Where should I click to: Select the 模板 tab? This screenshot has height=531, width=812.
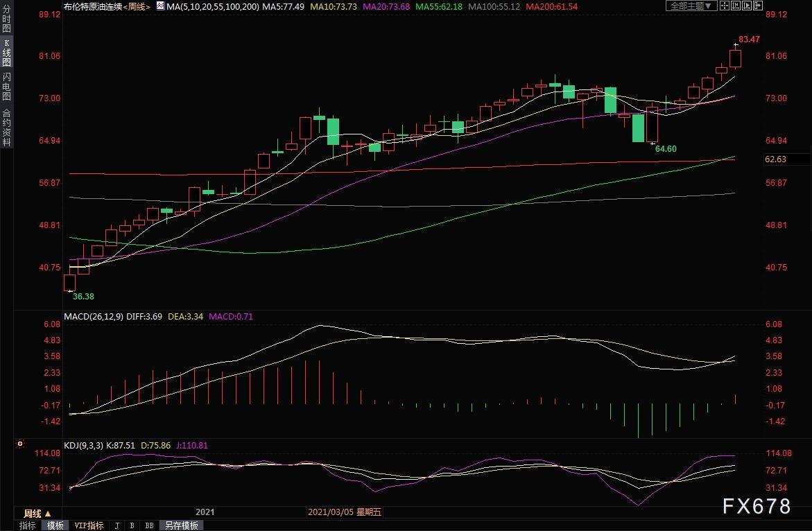[x=55, y=525]
